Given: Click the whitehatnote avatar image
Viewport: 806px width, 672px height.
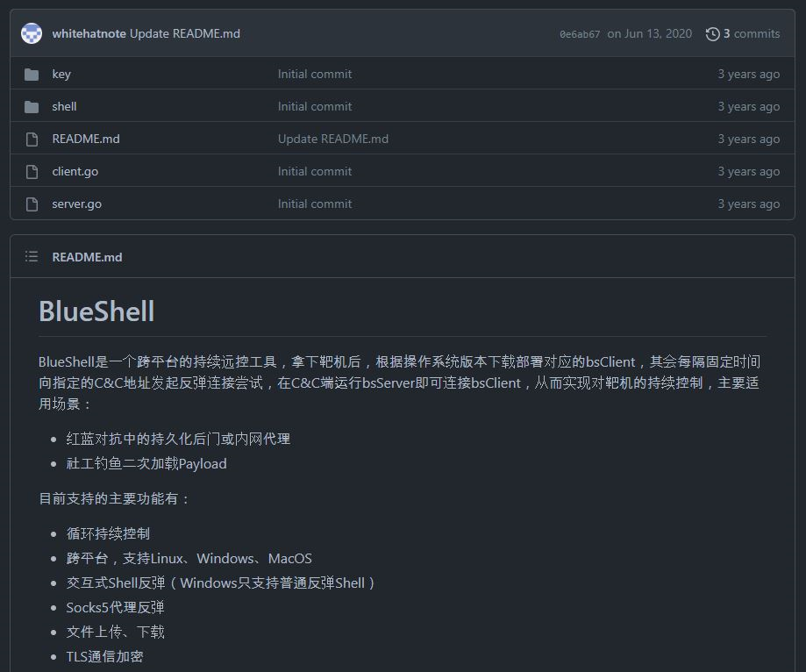Looking at the screenshot, I should coord(32,33).
